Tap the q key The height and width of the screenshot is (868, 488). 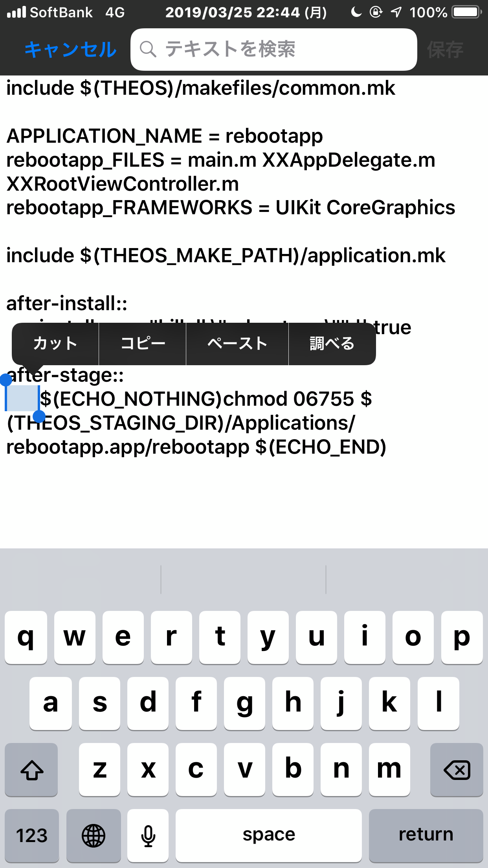pyautogui.click(x=26, y=638)
